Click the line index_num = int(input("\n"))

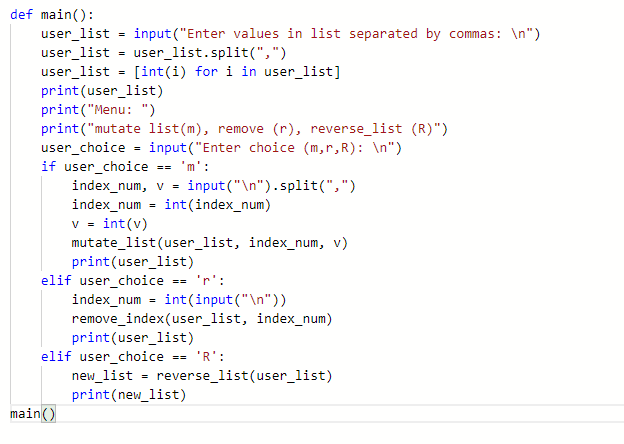tap(179, 300)
